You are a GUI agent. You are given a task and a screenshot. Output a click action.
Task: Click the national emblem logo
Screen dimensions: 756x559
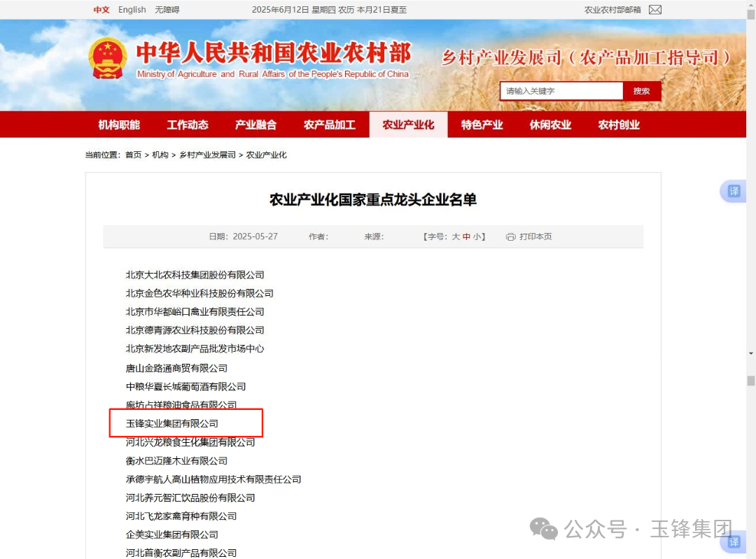coord(108,58)
